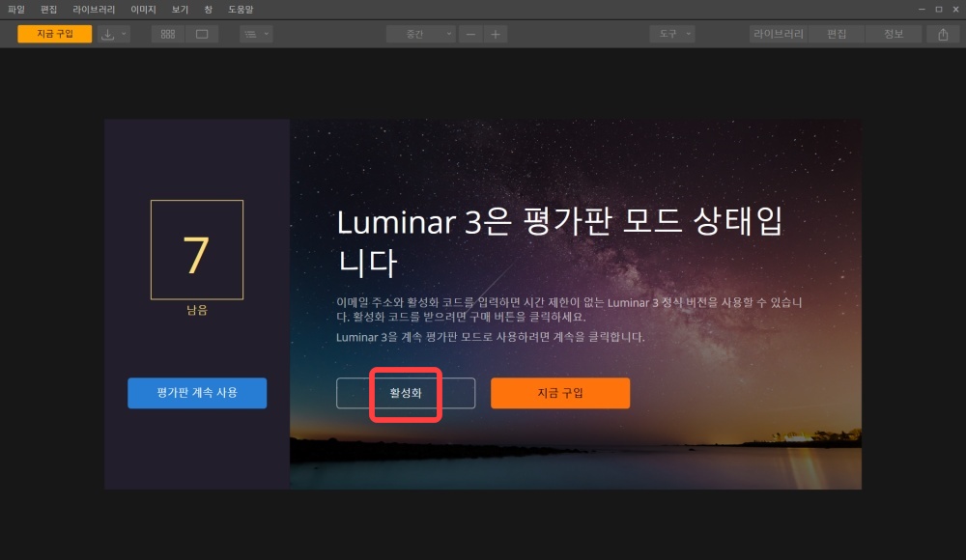Open the 보기 menu

click(180, 10)
